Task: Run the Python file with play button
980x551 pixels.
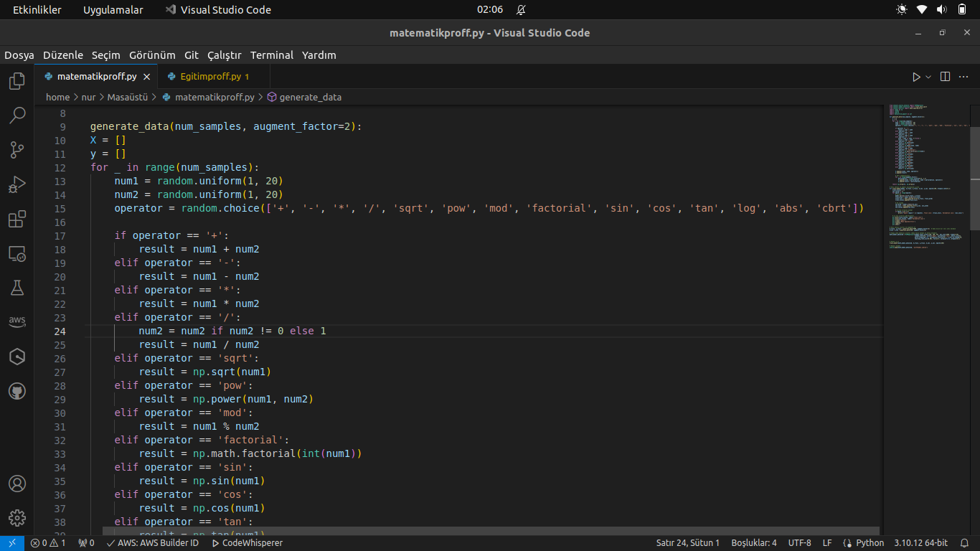Action: (916, 77)
